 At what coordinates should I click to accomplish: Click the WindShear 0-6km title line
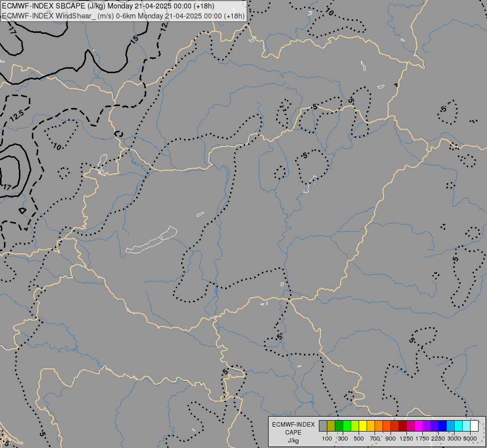pyautogui.click(x=123, y=16)
